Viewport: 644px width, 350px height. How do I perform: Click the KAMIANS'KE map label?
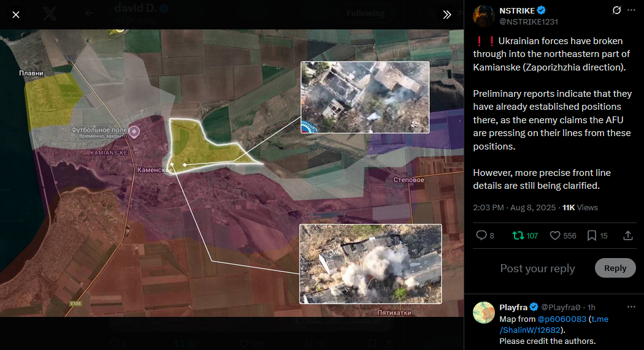109,153
